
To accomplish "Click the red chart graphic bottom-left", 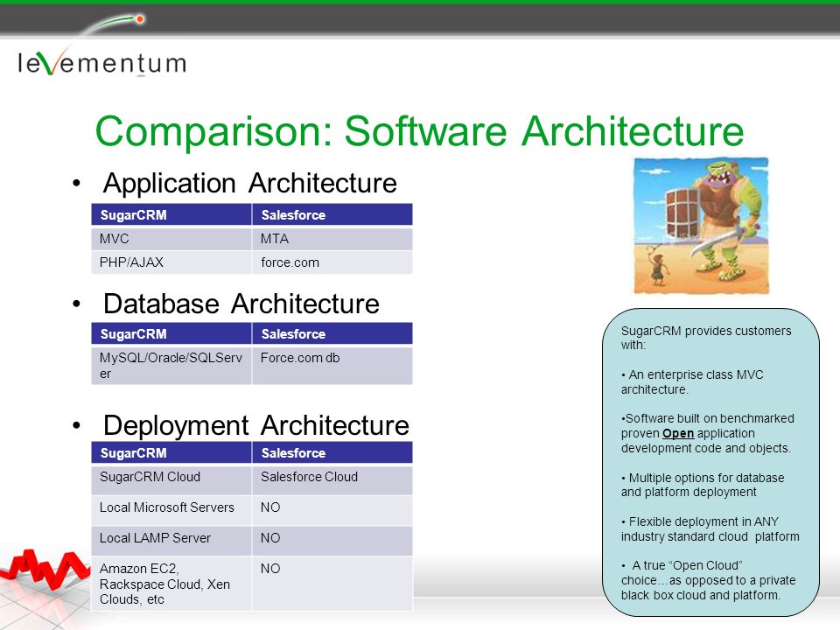I will [x=44, y=570].
